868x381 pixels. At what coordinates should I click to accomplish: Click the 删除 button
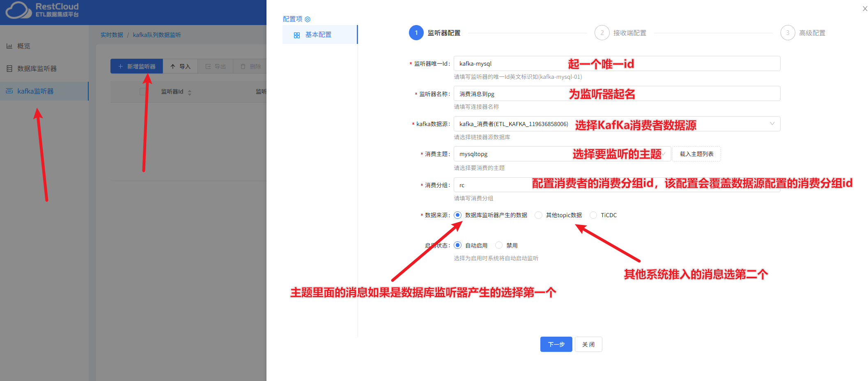tap(250, 67)
